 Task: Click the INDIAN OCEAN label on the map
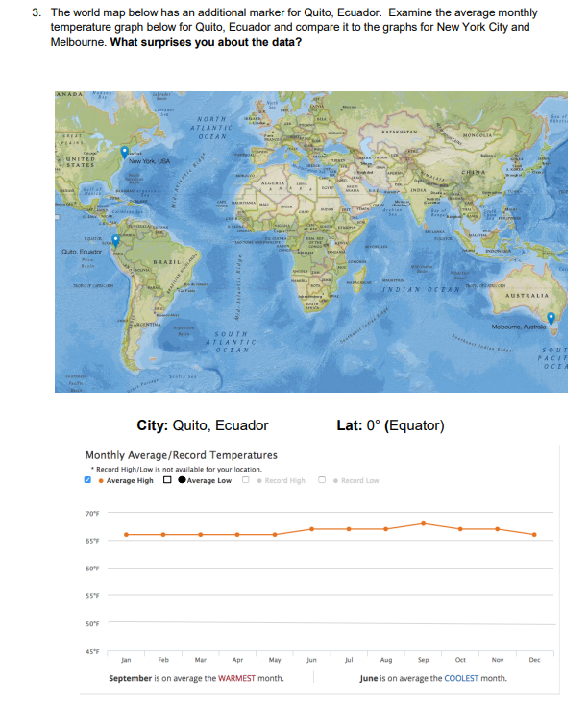[421, 289]
